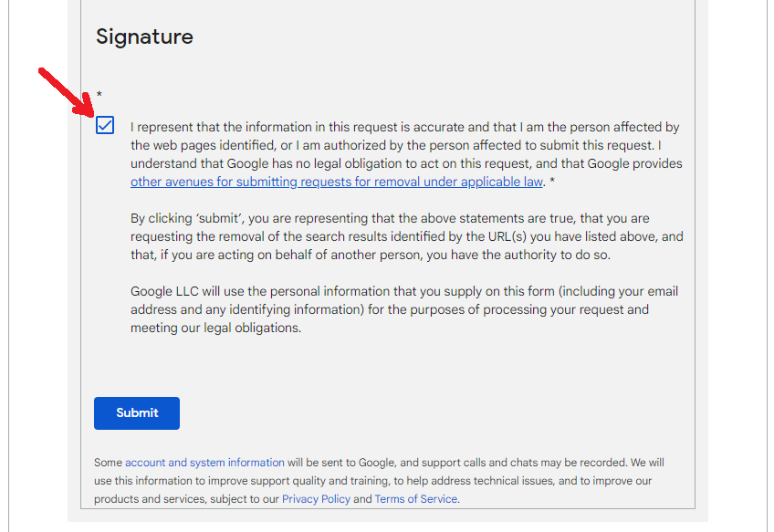
Task: Click the footer line 'use this information to improve support'
Action: pos(372,481)
